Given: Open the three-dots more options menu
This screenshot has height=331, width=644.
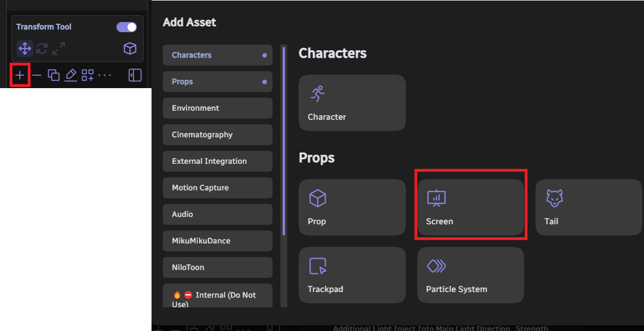Looking at the screenshot, I should point(105,75).
